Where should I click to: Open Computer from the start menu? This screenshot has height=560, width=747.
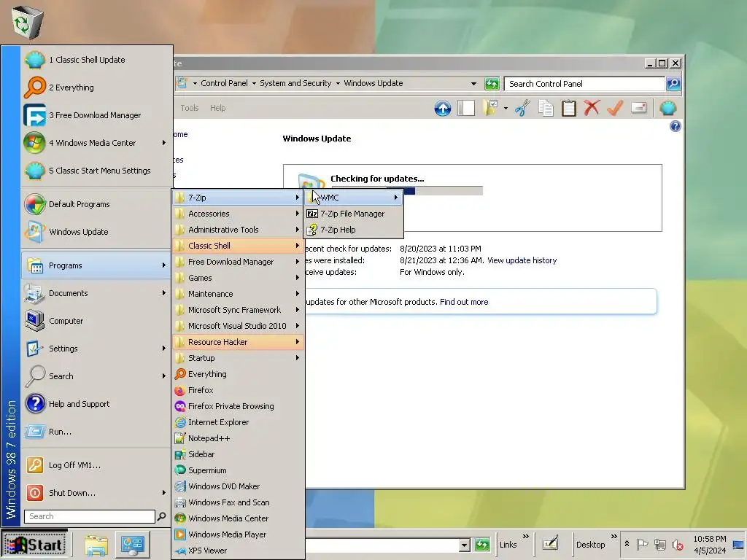(x=97, y=321)
